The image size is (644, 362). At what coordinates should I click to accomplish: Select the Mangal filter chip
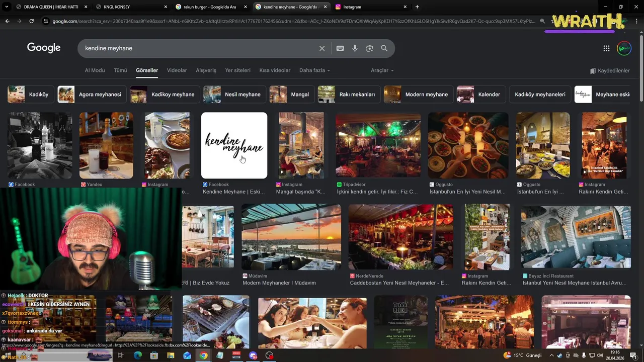tap(291, 95)
